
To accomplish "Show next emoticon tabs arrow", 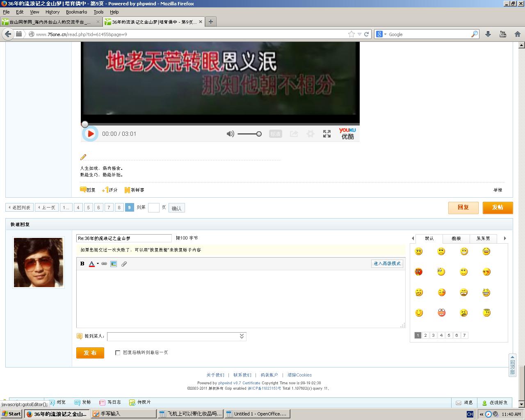I will pyautogui.click(x=505, y=238).
